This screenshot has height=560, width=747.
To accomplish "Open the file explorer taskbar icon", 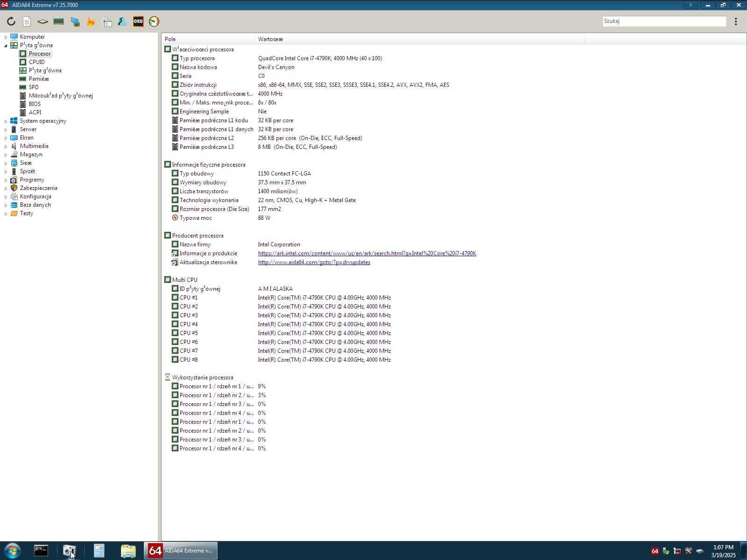I will [x=128, y=551].
